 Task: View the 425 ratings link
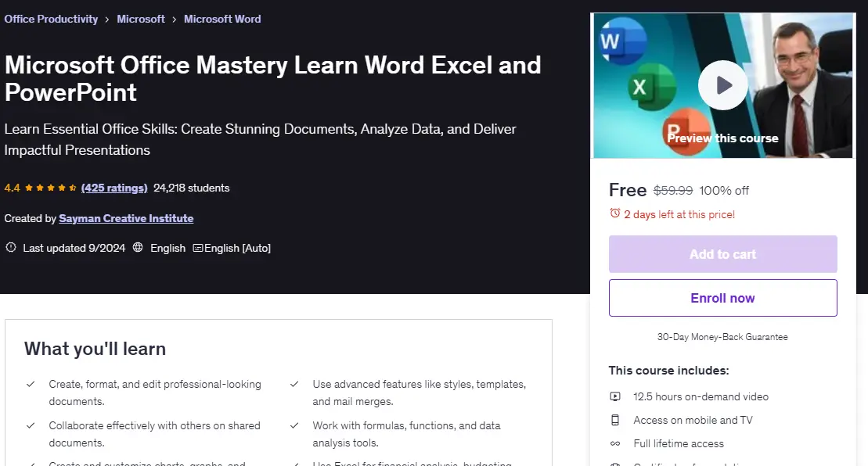point(114,188)
